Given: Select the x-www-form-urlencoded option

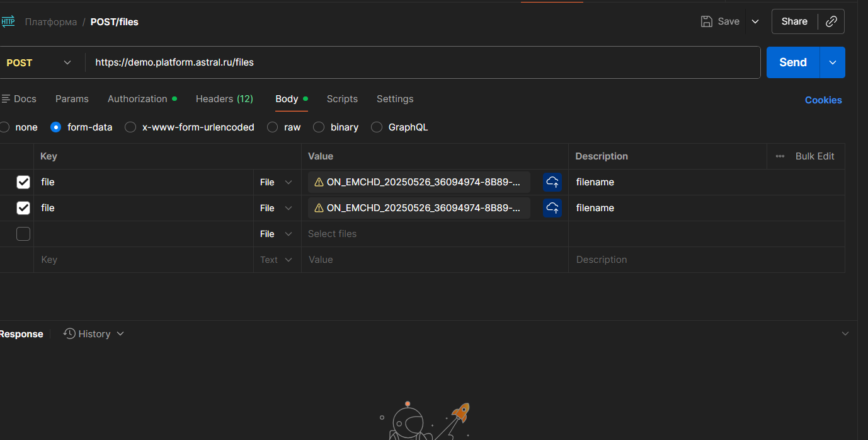Looking at the screenshot, I should point(130,127).
